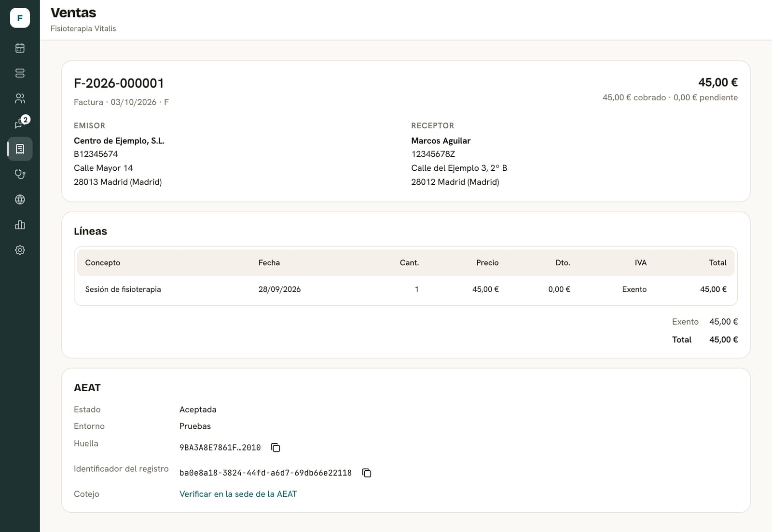Click invoice number F-2026-000001

pos(119,83)
